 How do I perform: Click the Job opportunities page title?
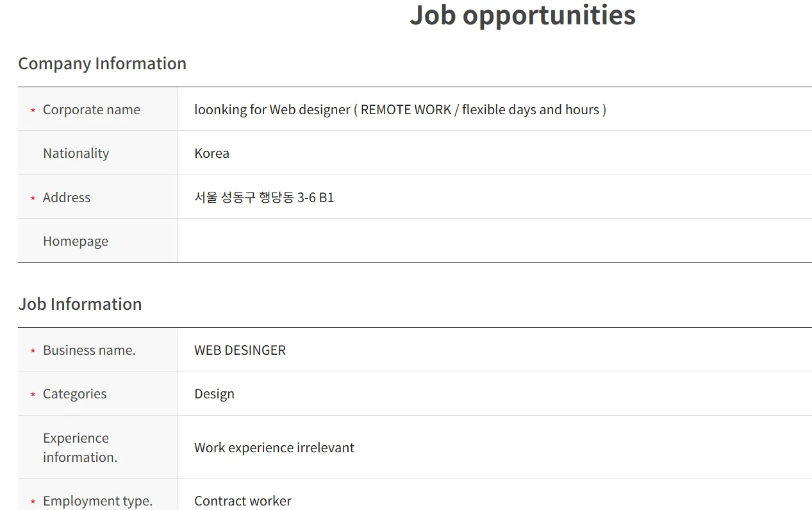[x=522, y=15]
